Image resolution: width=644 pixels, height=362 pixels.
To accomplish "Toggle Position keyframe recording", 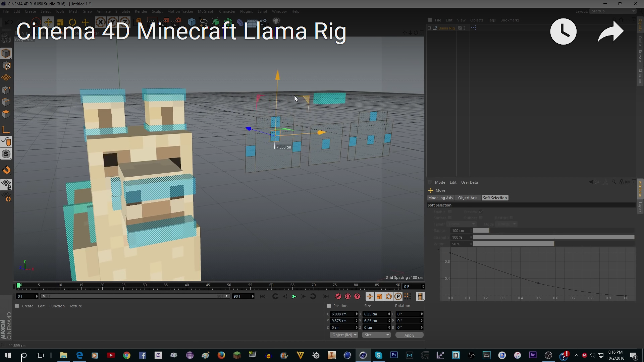I will (370, 296).
